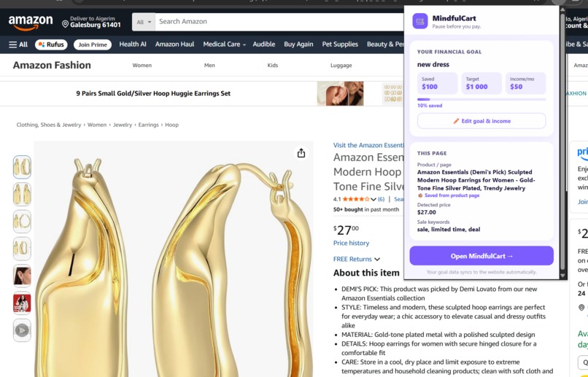Open Pet Supplies

(340, 44)
